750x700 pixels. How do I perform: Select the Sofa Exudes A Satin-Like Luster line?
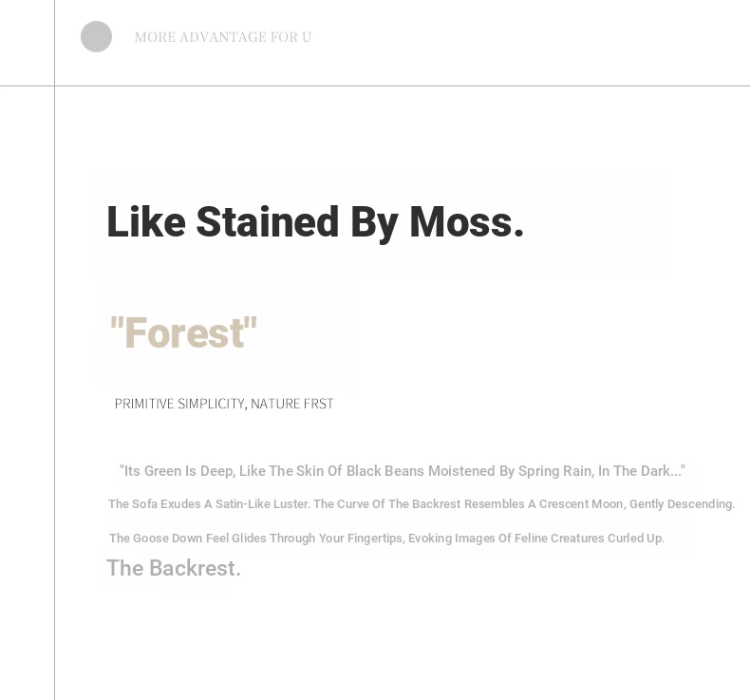(422, 503)
